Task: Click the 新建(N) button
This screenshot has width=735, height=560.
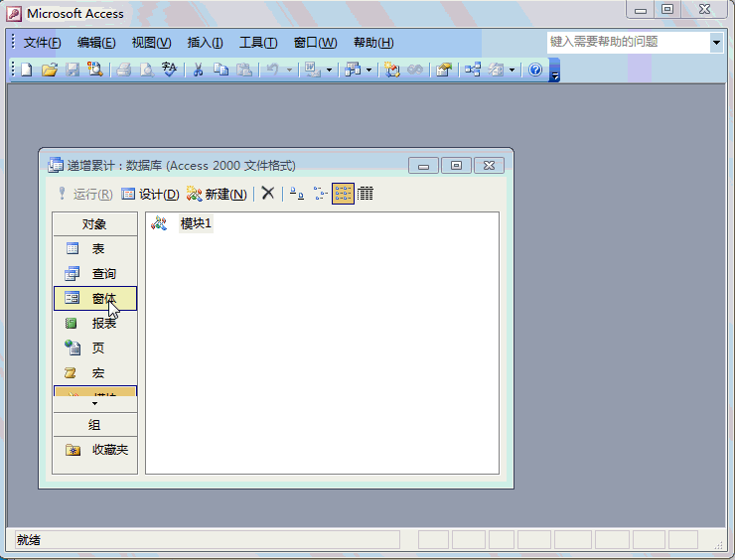Action: click(217, 194)
